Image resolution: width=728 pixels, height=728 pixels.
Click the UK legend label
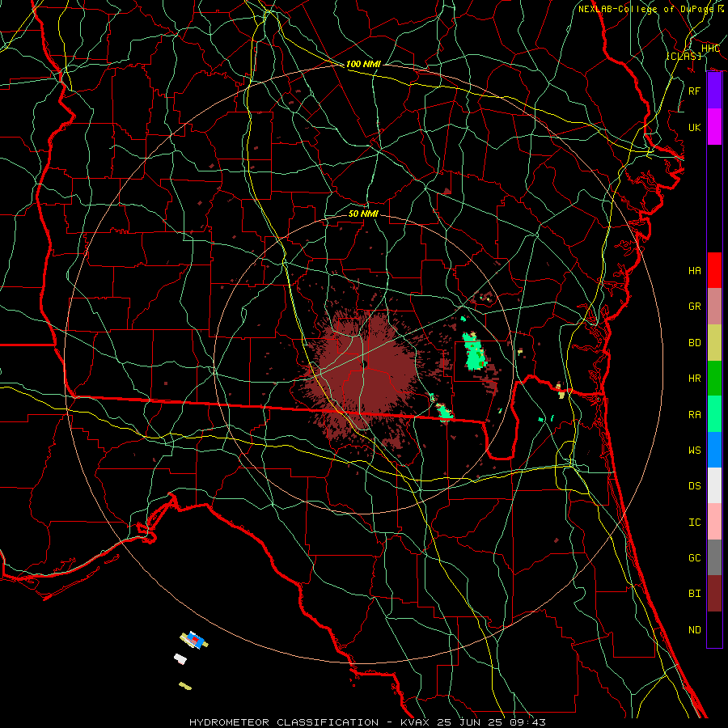(694, 127)
